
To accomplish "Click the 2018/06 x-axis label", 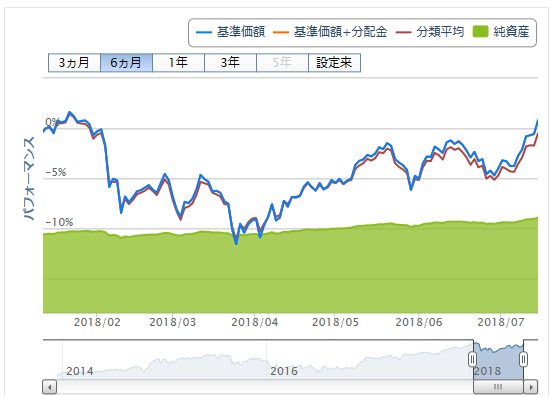I will point(419,322).
